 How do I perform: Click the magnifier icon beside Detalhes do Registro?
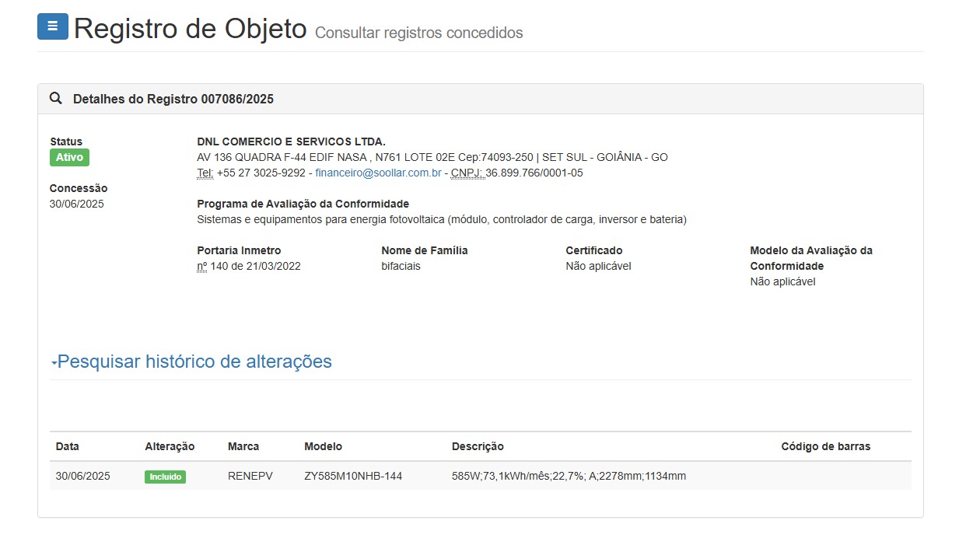click(56, 99)
